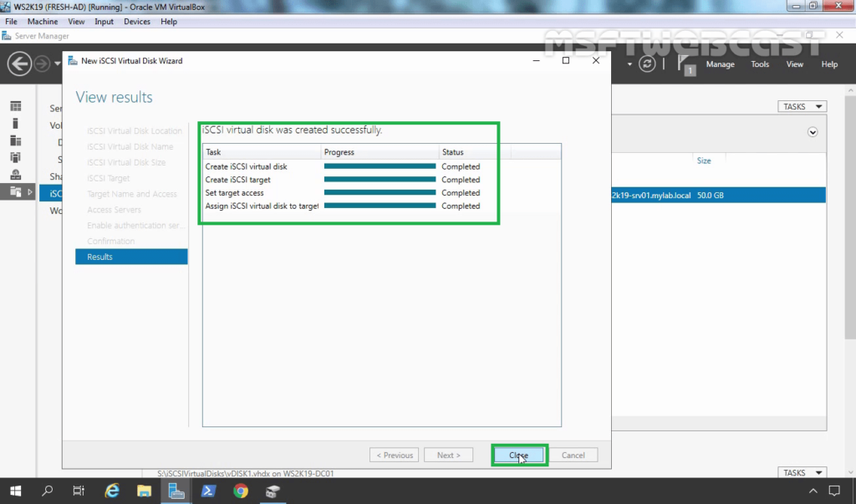Click the Next button in wizard
Viewport: 856px width, 504px height.
pyautogui.click(x=448, y=455)
